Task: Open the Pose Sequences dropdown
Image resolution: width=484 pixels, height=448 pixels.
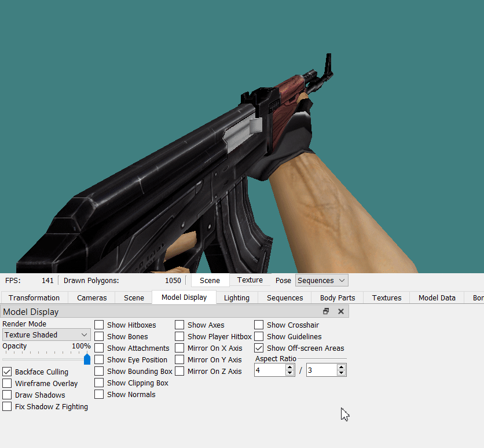Action: (322, 280)
